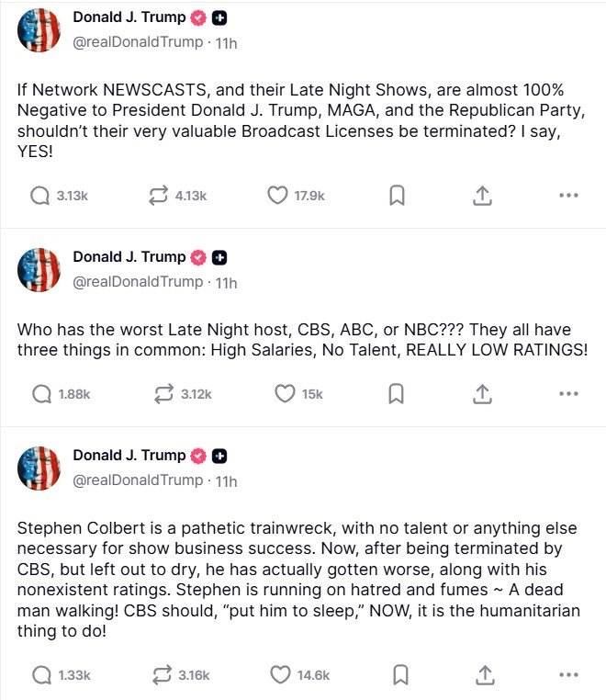Repost the Broadcast Licenses post
Viewport: 606px width, 700px height.
159,195
